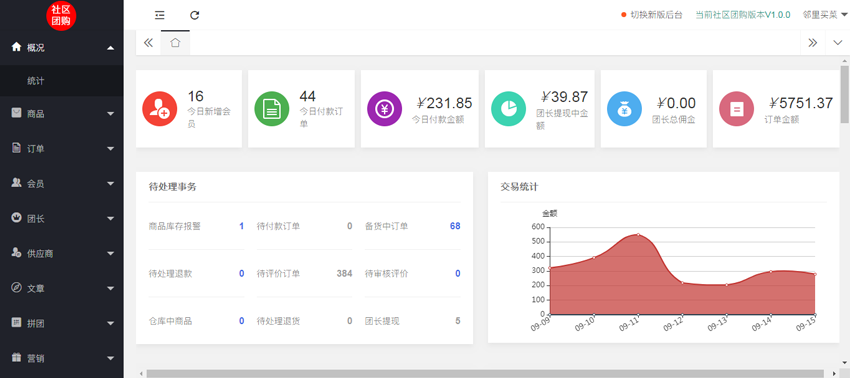
Task: Expand the 订单 menu arrow
Action: pos(111,149)
